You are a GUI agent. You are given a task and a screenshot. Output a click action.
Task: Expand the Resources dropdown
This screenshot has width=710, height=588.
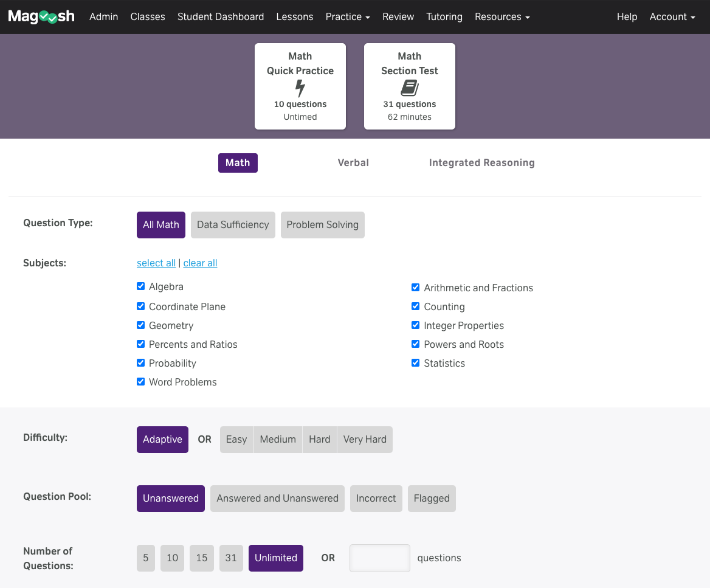pyautogui.click(x=501, y=17)
